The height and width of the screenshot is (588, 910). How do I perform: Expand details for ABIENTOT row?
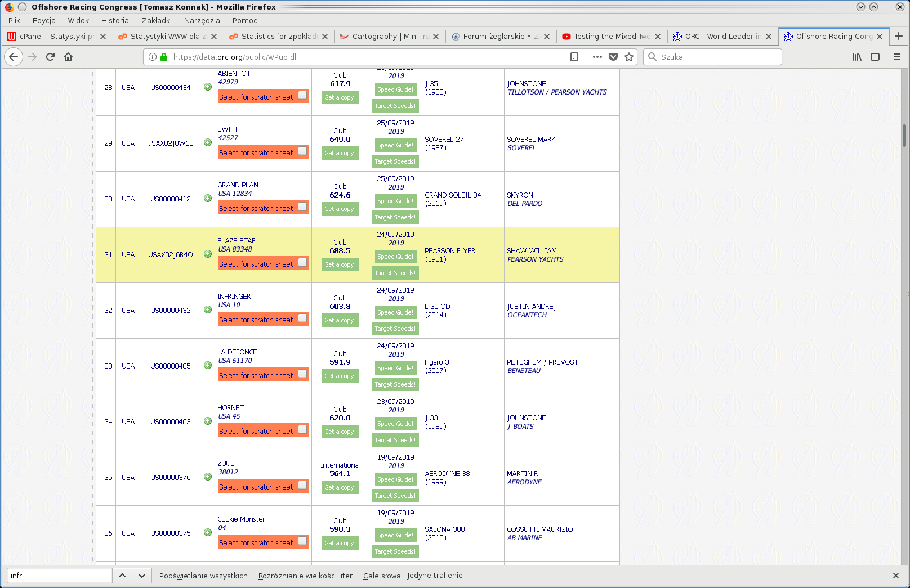point(208,87)
